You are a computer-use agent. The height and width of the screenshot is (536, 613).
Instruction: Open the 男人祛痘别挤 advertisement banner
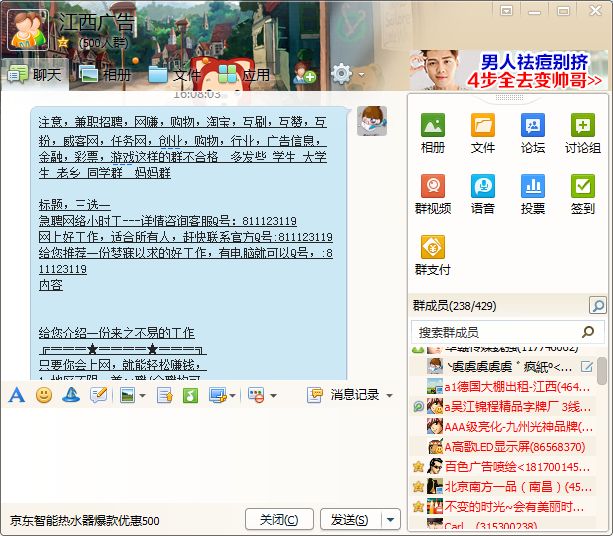(509, 70)
